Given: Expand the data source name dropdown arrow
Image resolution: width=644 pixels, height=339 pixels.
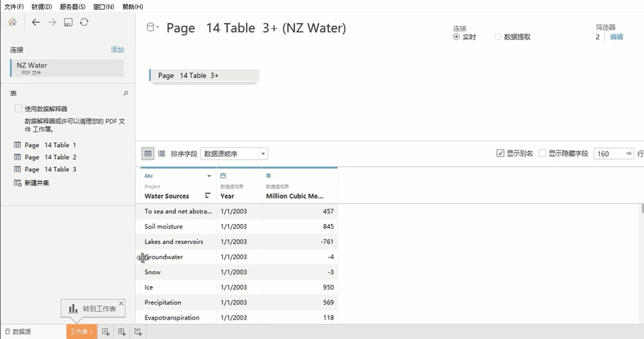Looking at the screenshot, I should [x=158, y=27].
